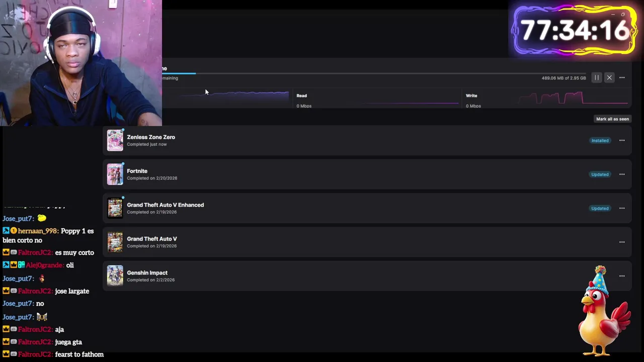The width and height of the screenshot is (644, 362).
Task: Click the chat message 'fearst to fathom'
Action: 79,354
